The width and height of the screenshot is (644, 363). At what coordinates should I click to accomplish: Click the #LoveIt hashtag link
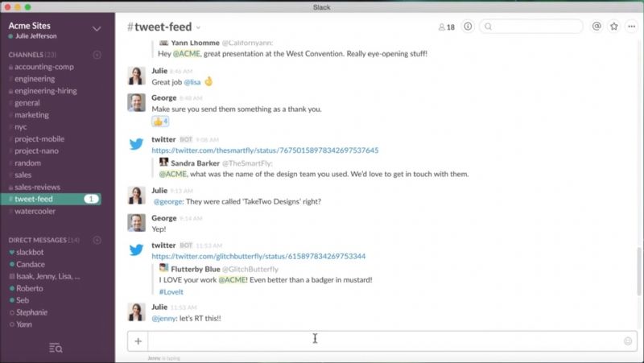[x=171, y=292]
